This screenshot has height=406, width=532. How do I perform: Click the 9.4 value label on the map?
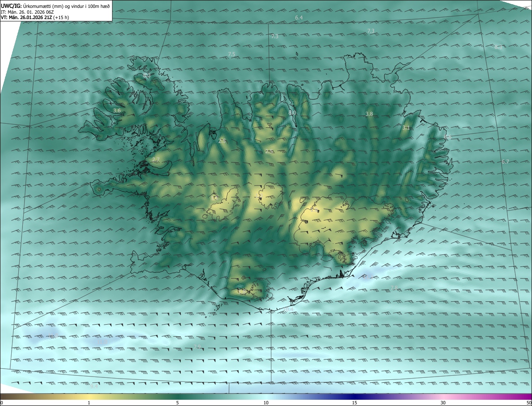pyautogui.click(x=94, y=386)
